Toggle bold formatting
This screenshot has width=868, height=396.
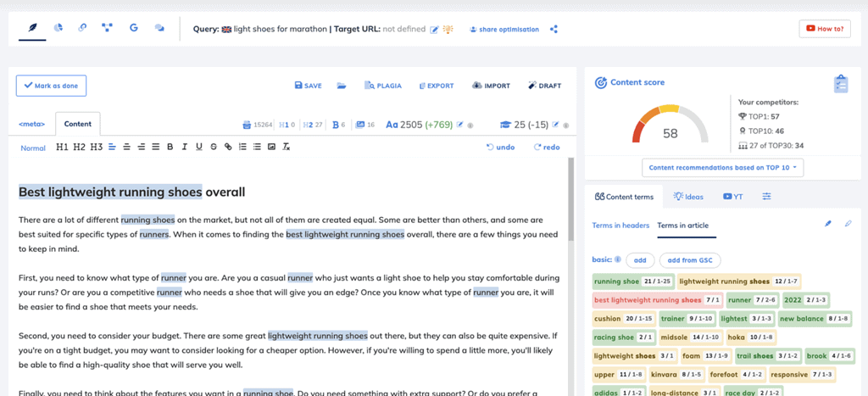170,147
